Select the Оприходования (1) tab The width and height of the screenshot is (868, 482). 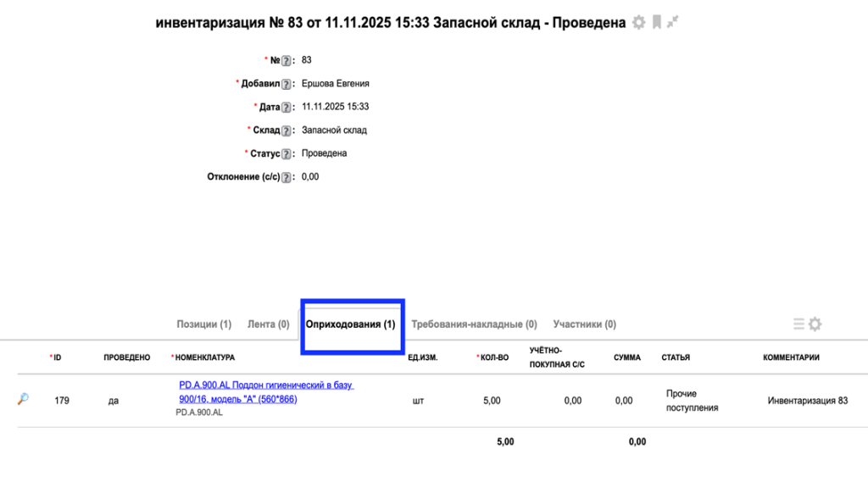tap(350, 324)
